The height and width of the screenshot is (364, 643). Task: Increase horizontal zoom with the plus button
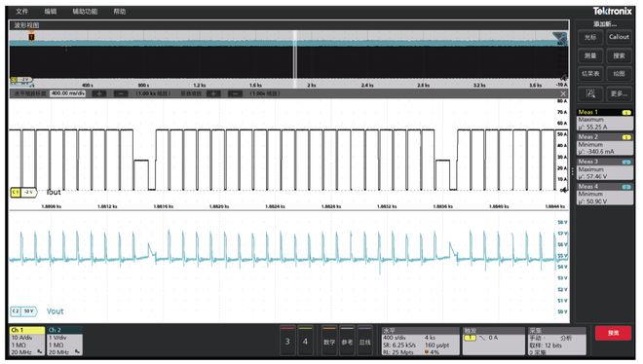(98, 93)
